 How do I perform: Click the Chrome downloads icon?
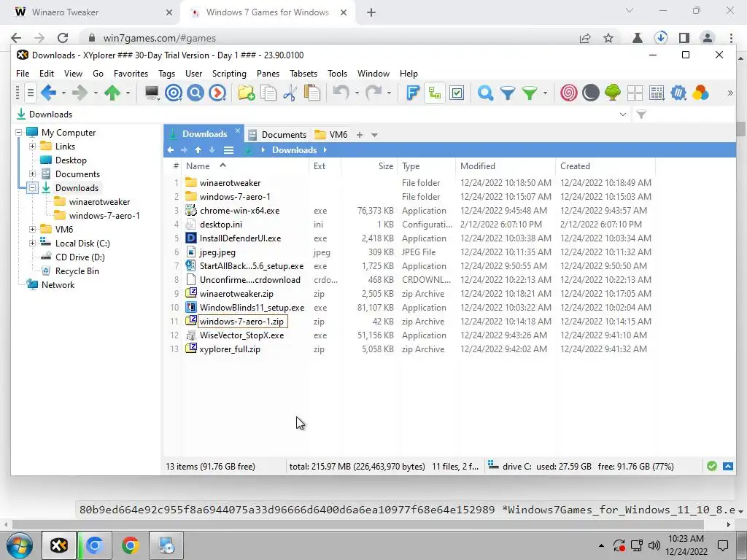[661, 38]
